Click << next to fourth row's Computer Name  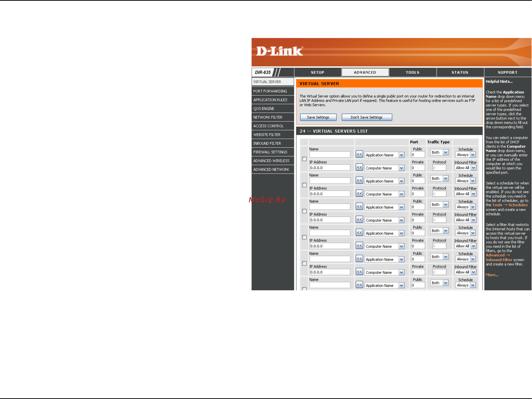click(x=359, y=246)
